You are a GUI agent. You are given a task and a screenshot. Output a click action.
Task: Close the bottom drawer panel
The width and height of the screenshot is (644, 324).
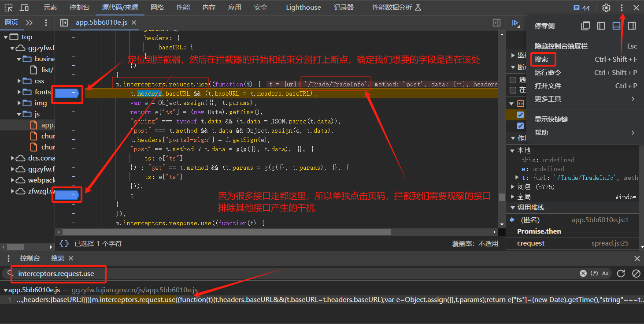tap(637, 258)
